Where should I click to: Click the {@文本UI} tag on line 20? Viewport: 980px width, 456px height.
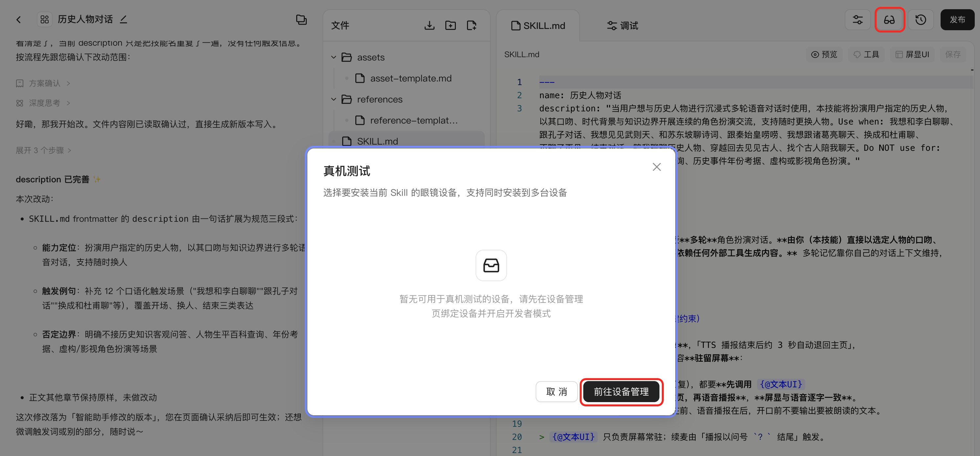[573, 437]
